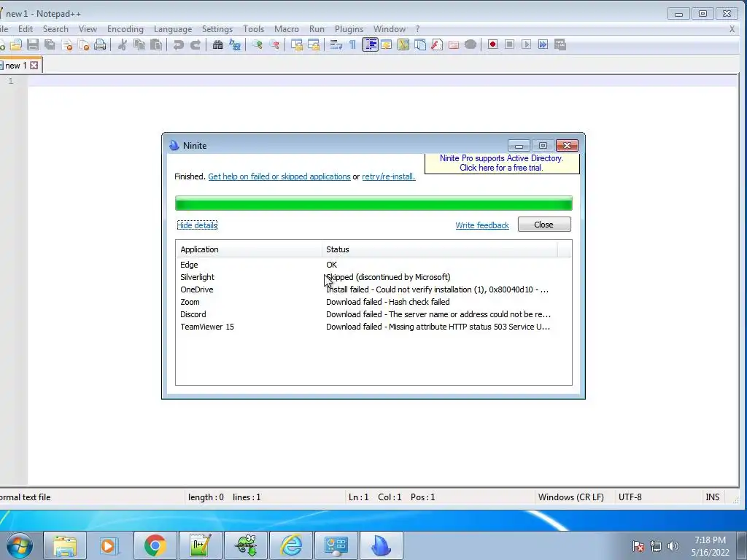This screenshot has width=747, height=560.
Task: Open the Encoding menu
Action: (125, 29)
